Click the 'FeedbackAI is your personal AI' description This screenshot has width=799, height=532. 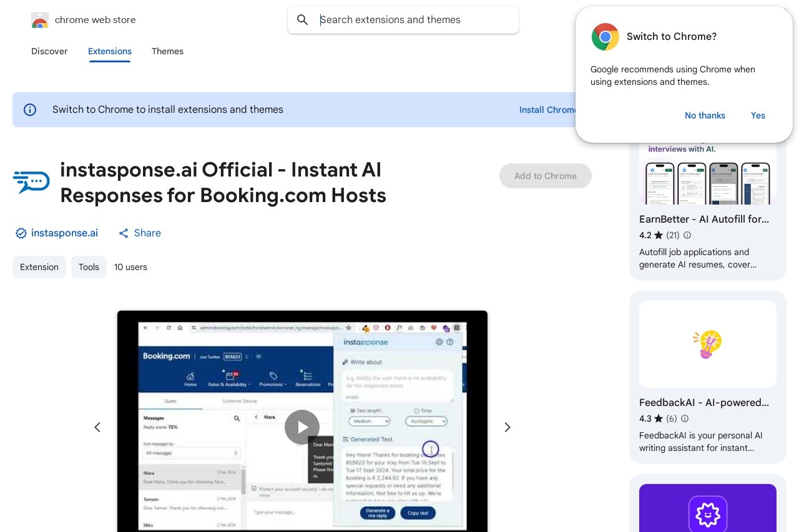click(701, 442)
